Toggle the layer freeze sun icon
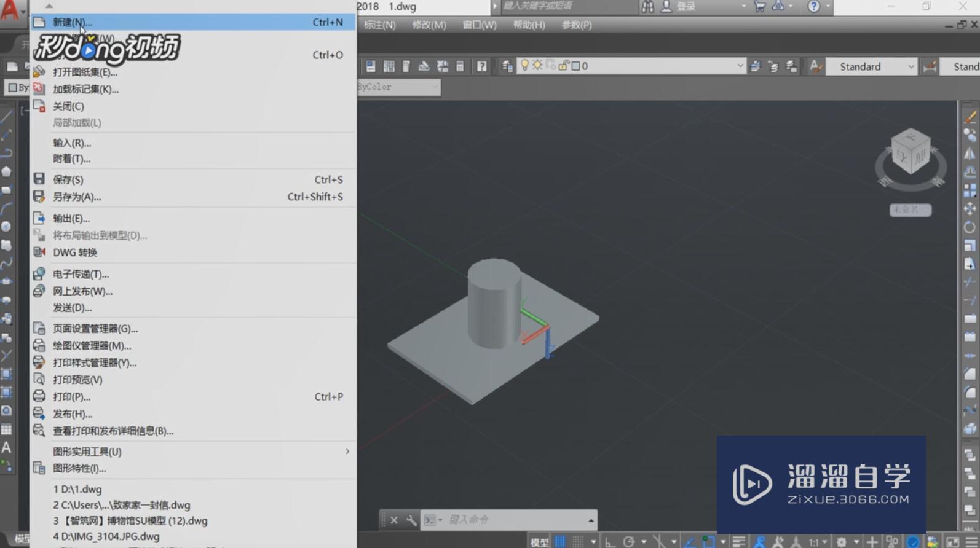Image resolution: width=980 pixels, height=548 pixels. [x=537, y=66]
